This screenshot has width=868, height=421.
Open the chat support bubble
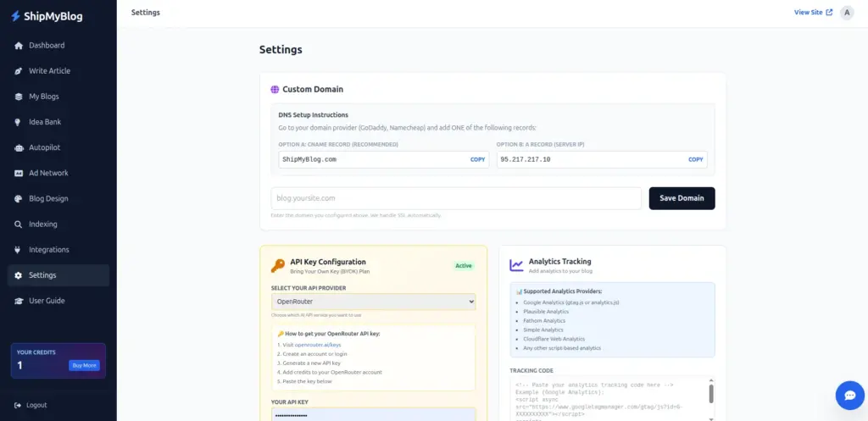point(849,396)
